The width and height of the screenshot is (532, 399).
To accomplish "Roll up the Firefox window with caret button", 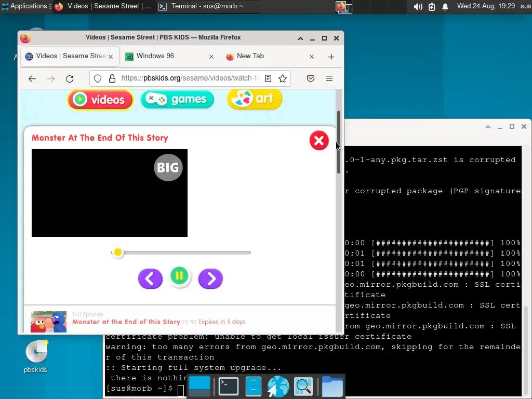I will (300, 38).
